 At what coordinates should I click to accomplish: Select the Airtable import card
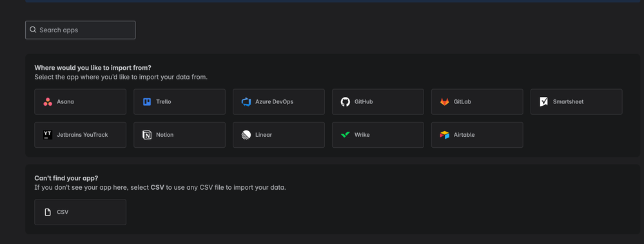tap(477, 135)
